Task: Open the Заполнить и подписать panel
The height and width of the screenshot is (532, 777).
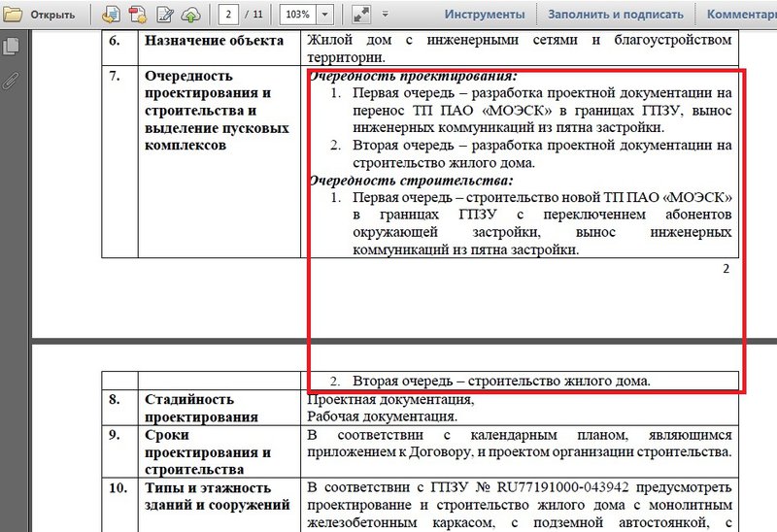Action: [x=616, y=15]
